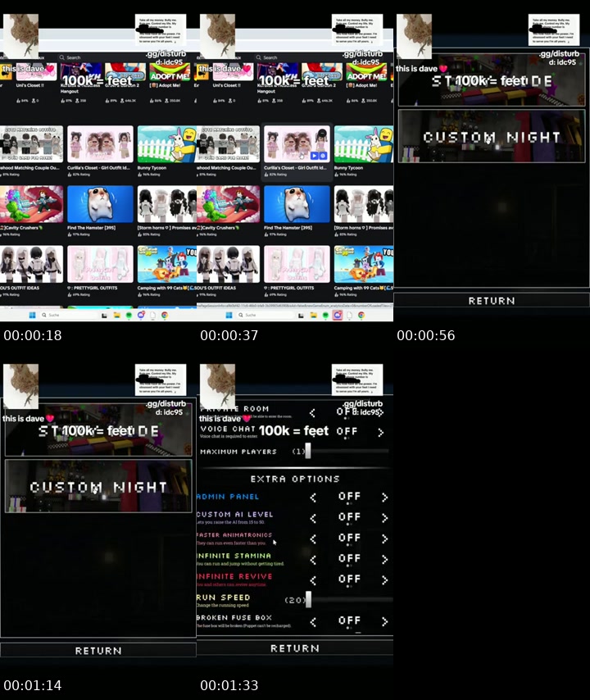Select CUSTOM NIGHT mode in the 00:00:56 frame
590x700 pixels.
(492, 136)
